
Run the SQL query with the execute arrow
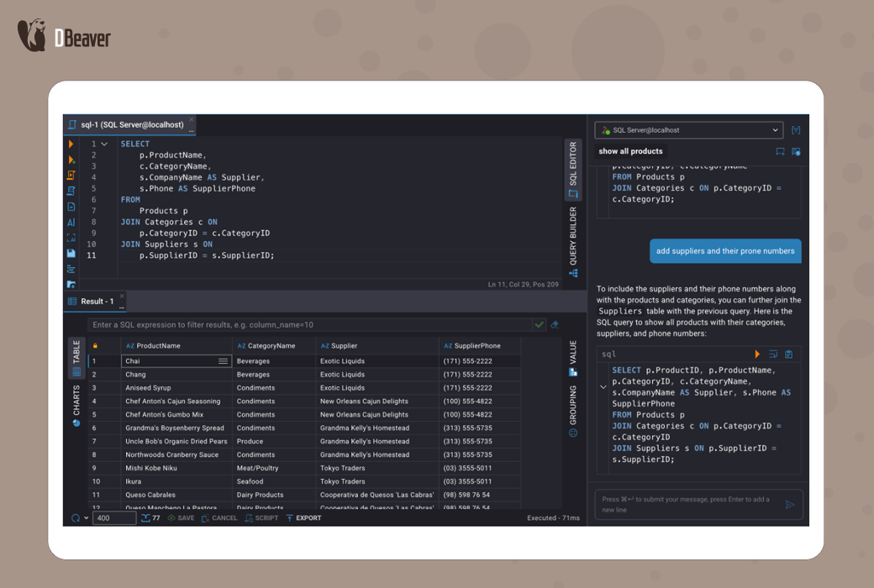tap(71, 144)
